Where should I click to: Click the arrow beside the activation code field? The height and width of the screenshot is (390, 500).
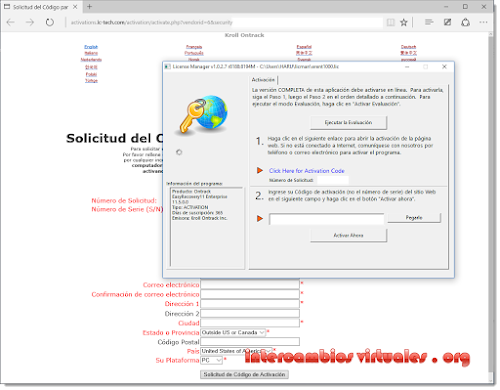(x=260, y=219)
